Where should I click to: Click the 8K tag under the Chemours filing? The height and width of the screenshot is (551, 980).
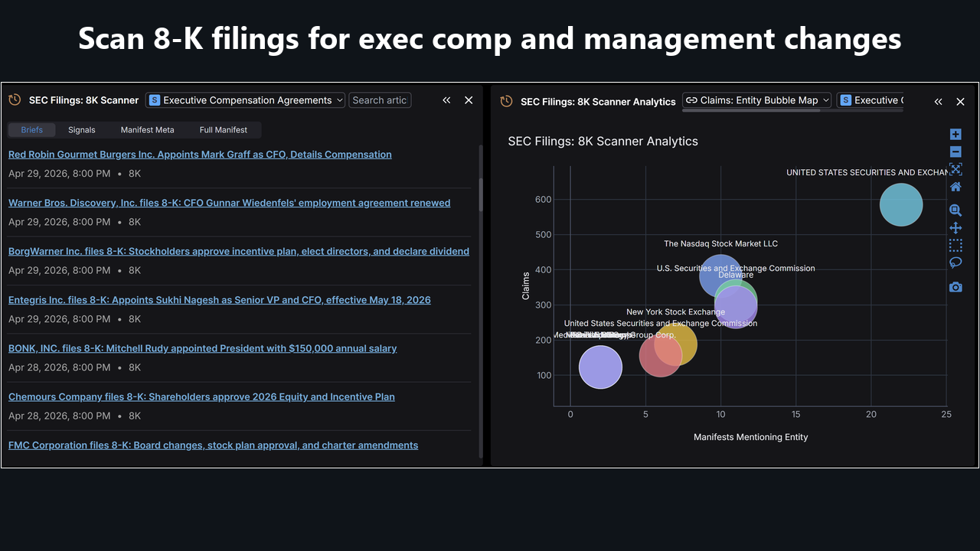click(135, 416)
